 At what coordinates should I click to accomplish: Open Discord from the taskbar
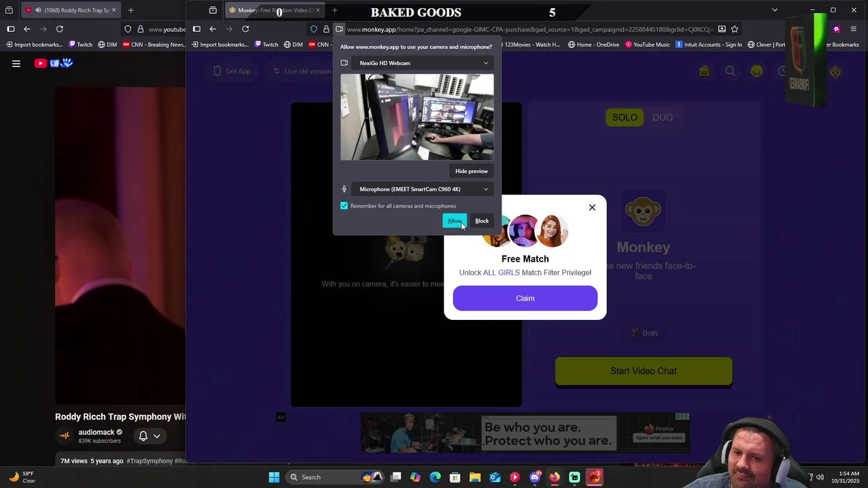534,477
